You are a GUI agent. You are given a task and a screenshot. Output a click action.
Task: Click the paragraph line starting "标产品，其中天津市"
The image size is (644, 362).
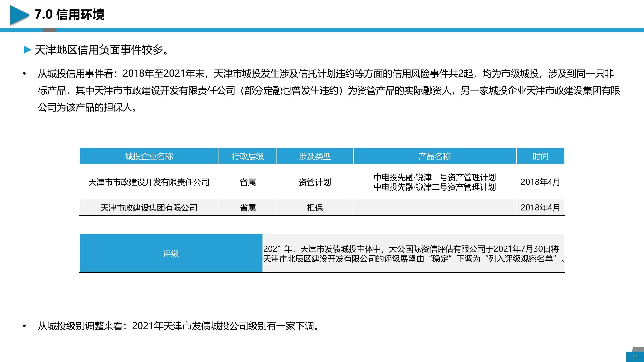coord(329,90)
